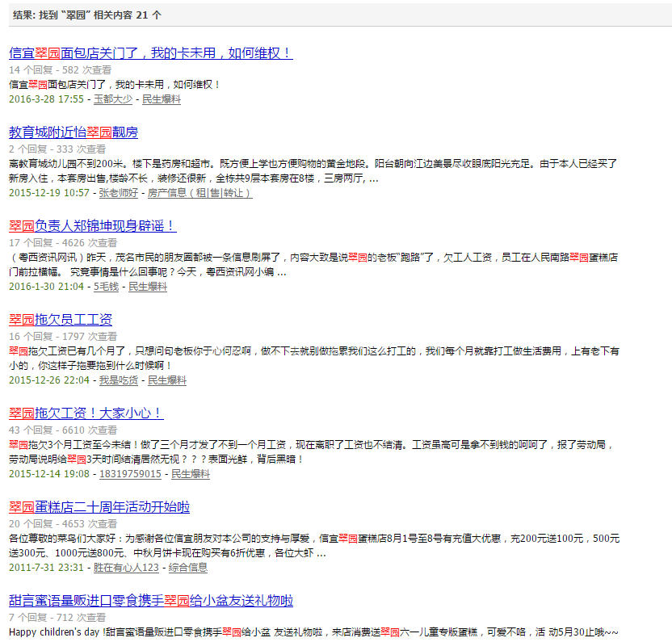672x642 pixels.
Task: Click snippet starting 各位尊敬的菜鸟们大家好
Action: click(x=314, y=546)
